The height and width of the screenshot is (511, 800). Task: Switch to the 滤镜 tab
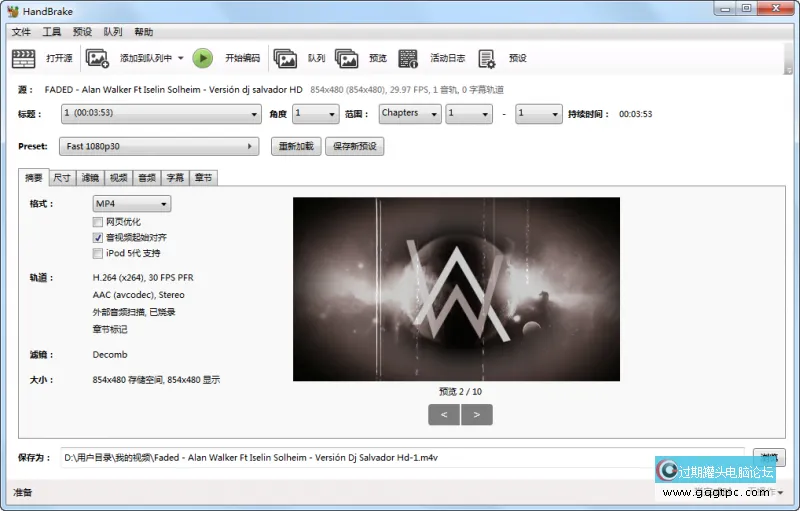click(x=90, y=177)
